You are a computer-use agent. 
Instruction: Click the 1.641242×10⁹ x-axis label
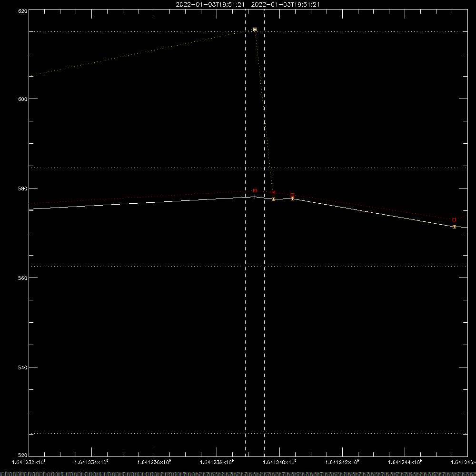tap(342, 462)
